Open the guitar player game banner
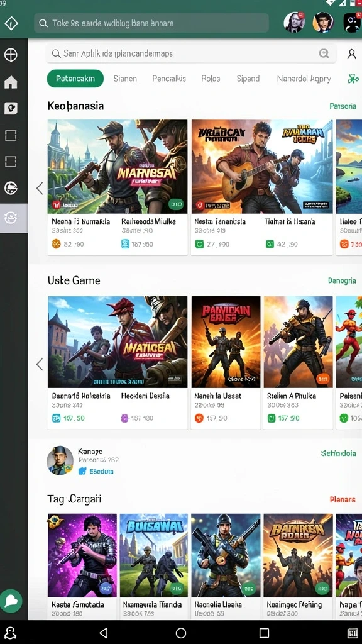Screen dimensions: 362x644 [x=262, y=166]
